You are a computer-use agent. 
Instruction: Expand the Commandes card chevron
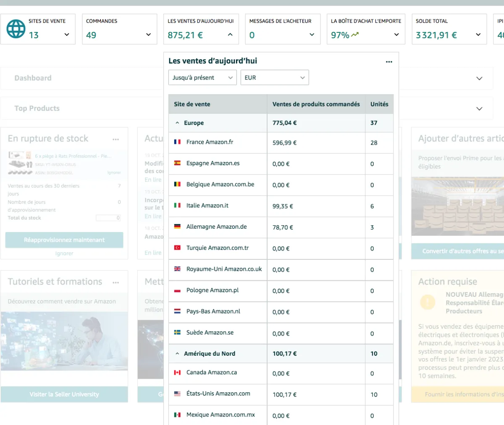tap(148, 34)
